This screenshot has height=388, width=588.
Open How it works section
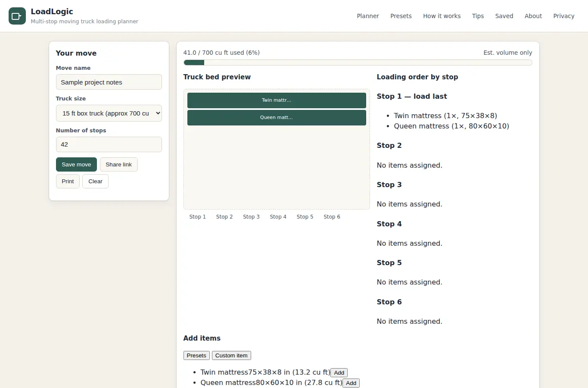[x=442, y=16]
